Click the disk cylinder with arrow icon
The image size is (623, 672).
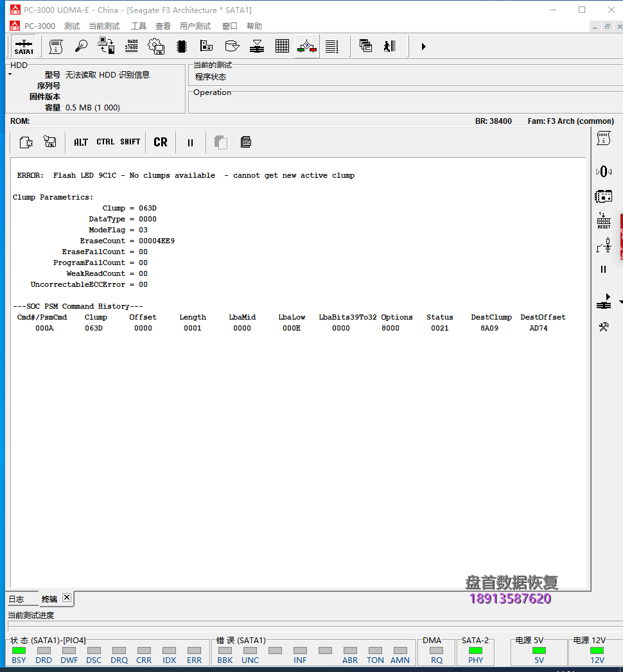tap(231, 46)
